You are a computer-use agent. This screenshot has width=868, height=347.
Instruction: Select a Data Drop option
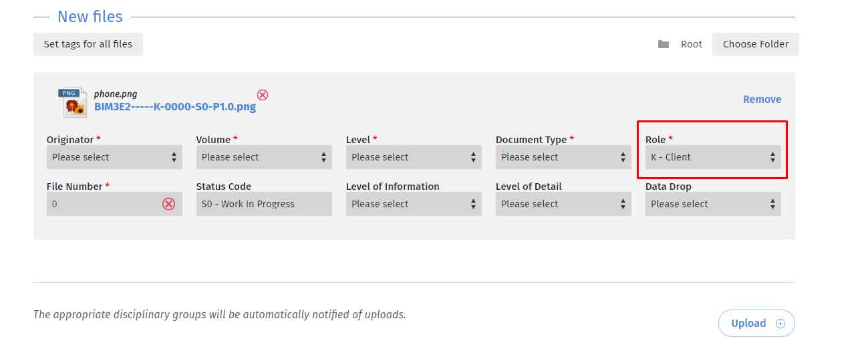(x=713, y=204)
